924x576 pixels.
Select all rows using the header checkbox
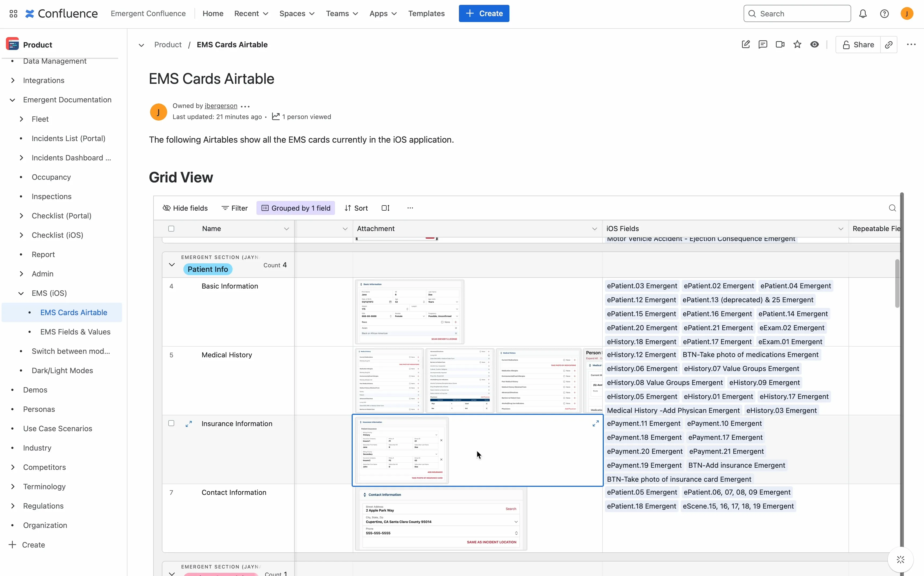point(171,229)
